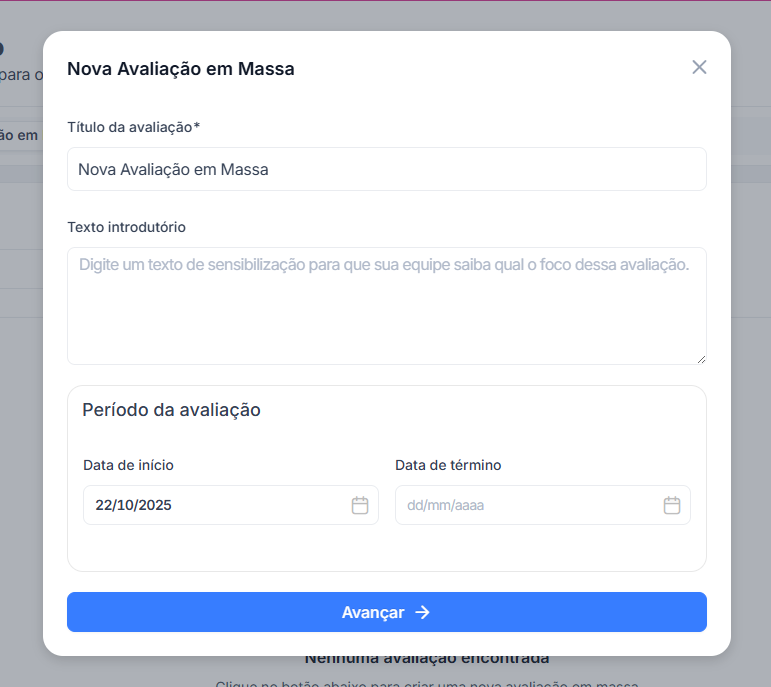This screenshot has width=771, height=687.
Task: Click the Nenhuma avaliação encontrada text behind dialog
Action: [x=427, y=660]
